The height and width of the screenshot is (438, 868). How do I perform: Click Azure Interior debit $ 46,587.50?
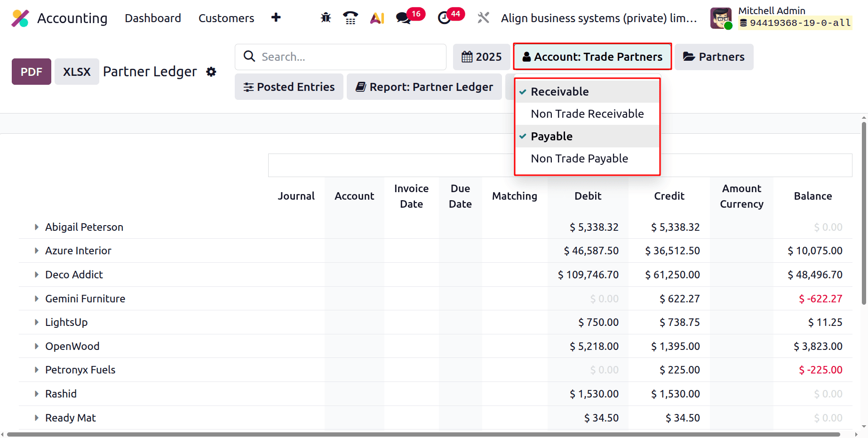(x=591, y=251)
